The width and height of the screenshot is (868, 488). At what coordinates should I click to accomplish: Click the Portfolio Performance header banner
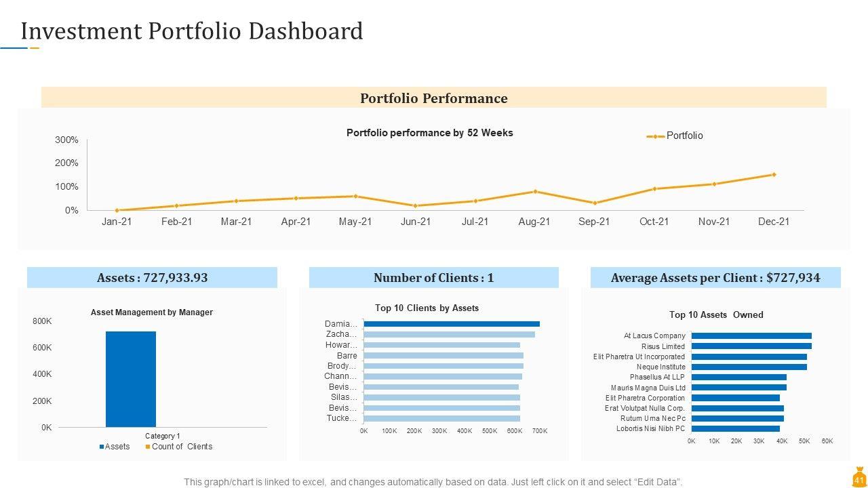434,98
